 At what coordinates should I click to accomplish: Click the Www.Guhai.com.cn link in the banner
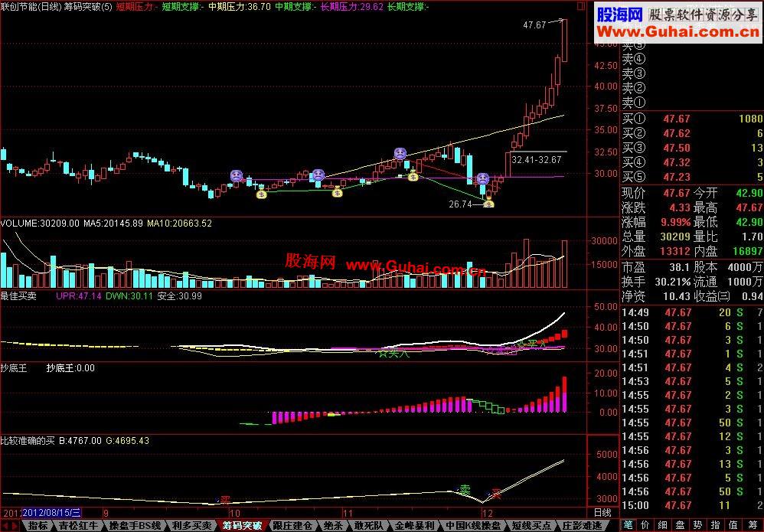[x=678, y=32]
